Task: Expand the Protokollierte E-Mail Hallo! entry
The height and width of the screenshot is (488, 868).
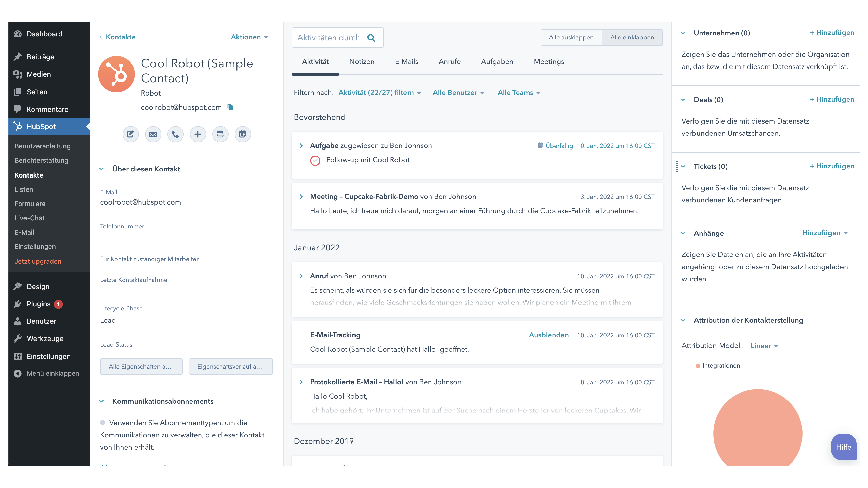Action: tap(301, 382)
